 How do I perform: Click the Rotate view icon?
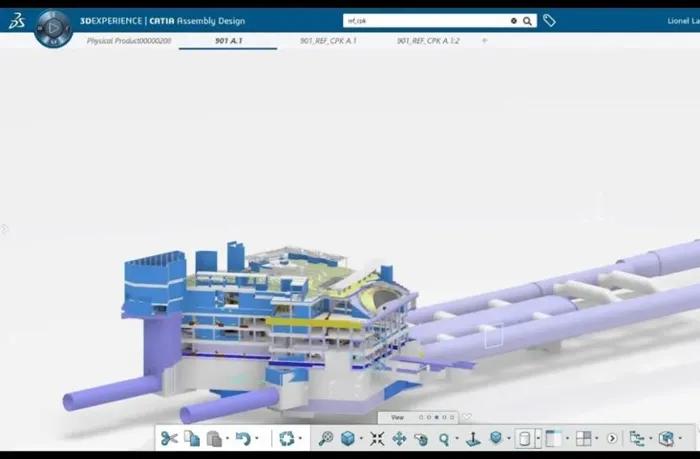pyautogui.click(x=421, y=438)
